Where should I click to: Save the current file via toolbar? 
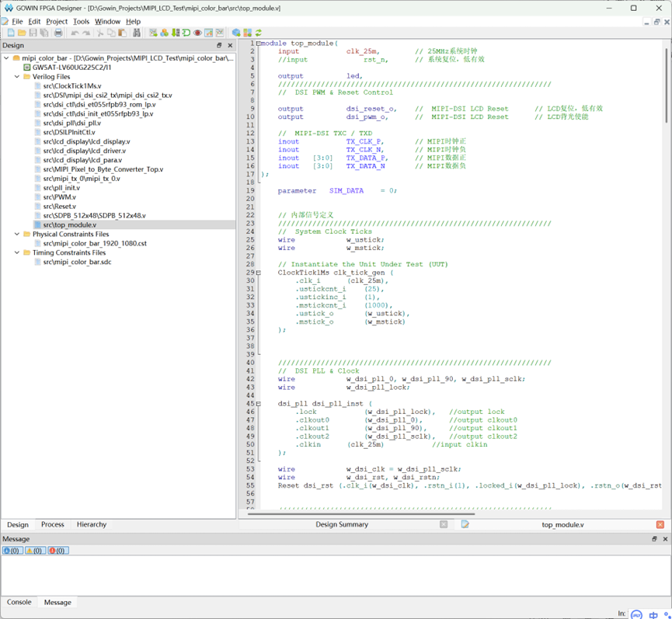tap(33, 33)
